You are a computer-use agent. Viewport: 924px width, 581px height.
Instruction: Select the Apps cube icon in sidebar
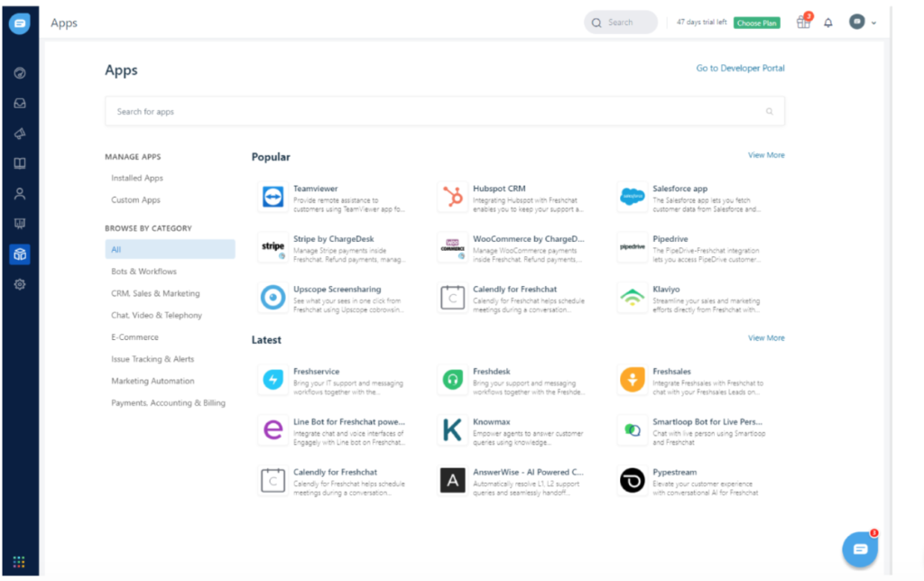[20, 254]
